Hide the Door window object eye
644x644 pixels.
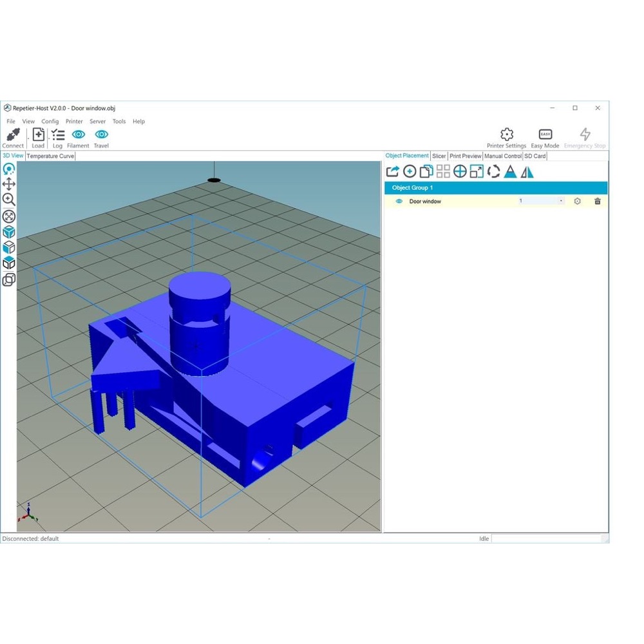(399, 201)
